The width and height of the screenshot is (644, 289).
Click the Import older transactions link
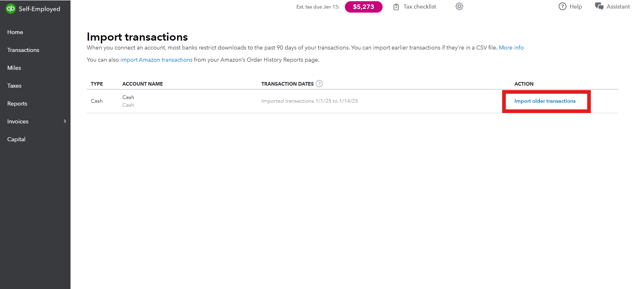[545, 101]
